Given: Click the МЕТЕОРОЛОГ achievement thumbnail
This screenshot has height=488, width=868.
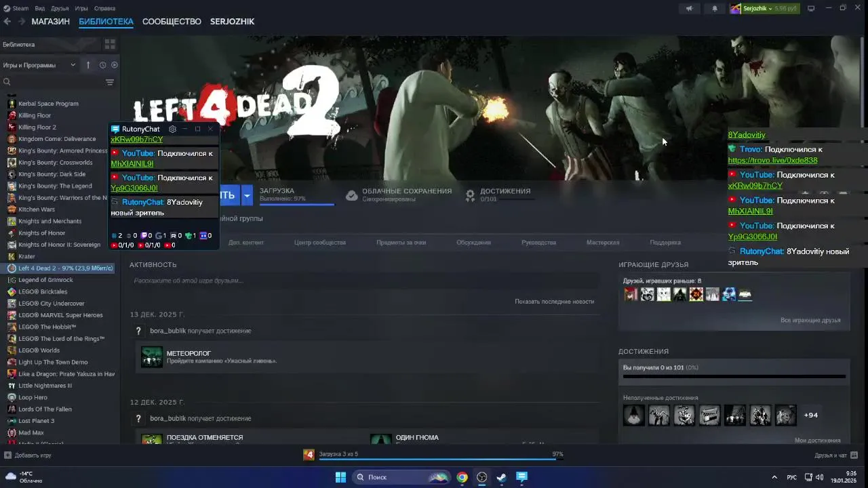Looking at the screenshot, I should [x=152, y=357].
